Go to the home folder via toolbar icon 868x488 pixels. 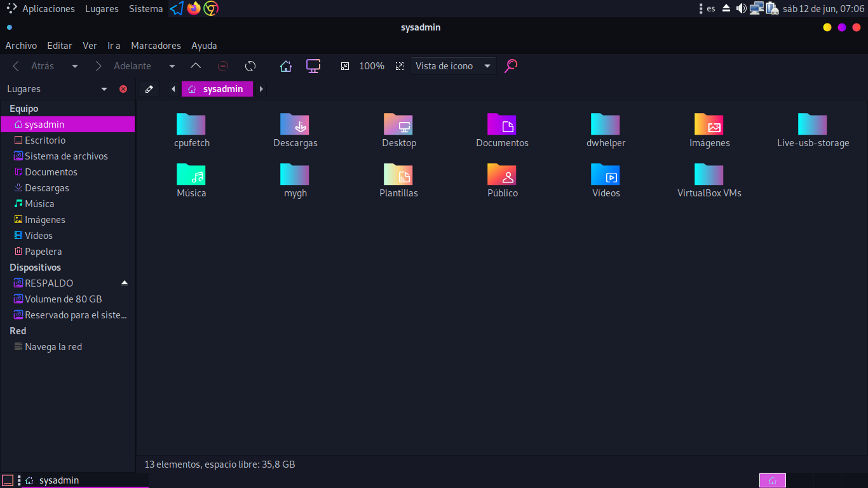[286, 66]
